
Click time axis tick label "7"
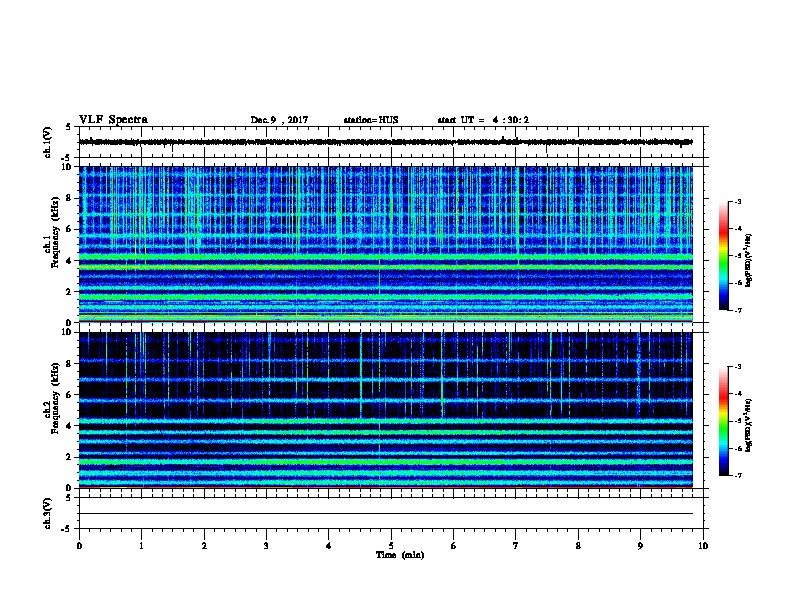(x=516, y=545)
